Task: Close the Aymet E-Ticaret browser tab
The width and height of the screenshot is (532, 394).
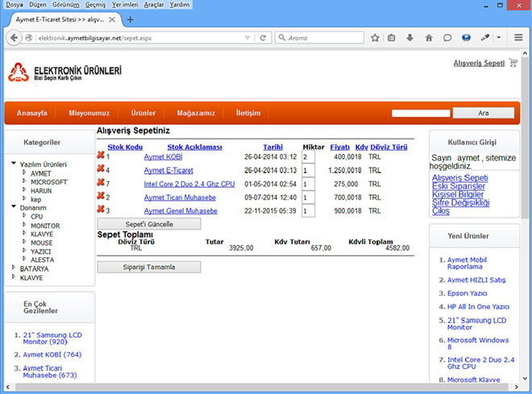Action: (x=112, y=19)
